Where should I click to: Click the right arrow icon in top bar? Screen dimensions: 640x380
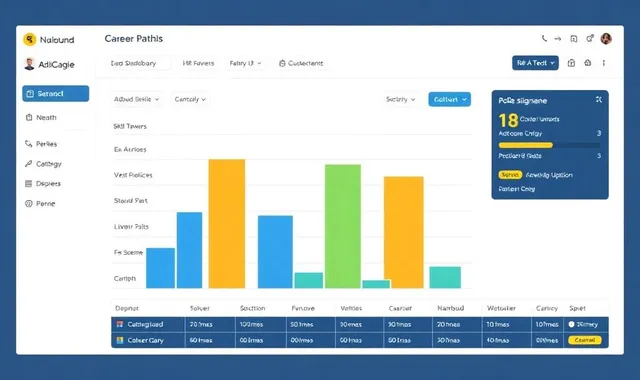(558, 39)
